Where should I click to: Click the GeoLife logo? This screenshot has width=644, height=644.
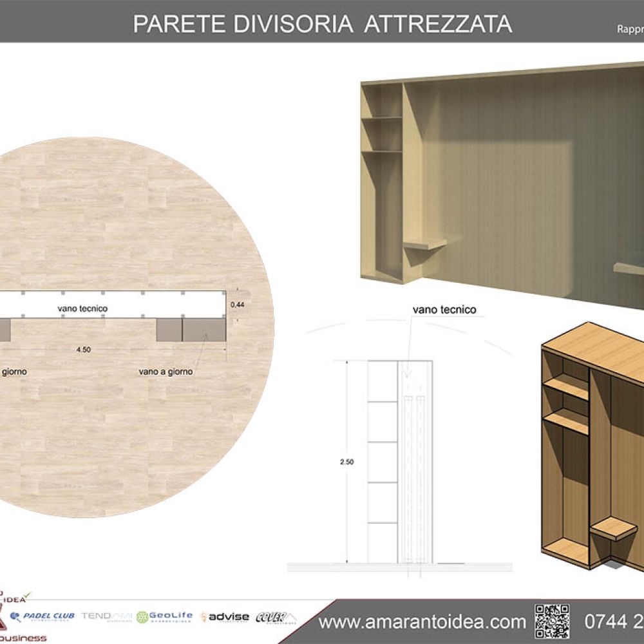click(164, 616)
